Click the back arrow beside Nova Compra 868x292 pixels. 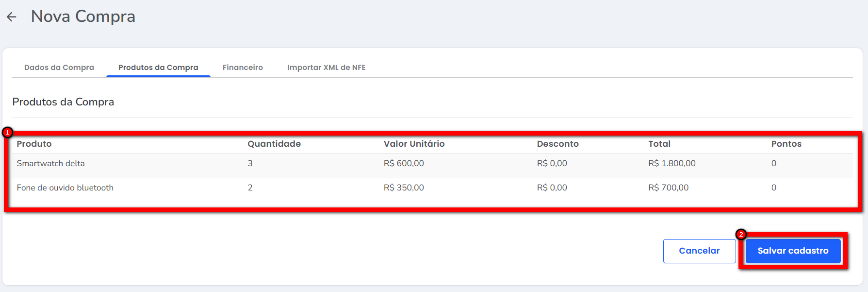coord(12,17)
